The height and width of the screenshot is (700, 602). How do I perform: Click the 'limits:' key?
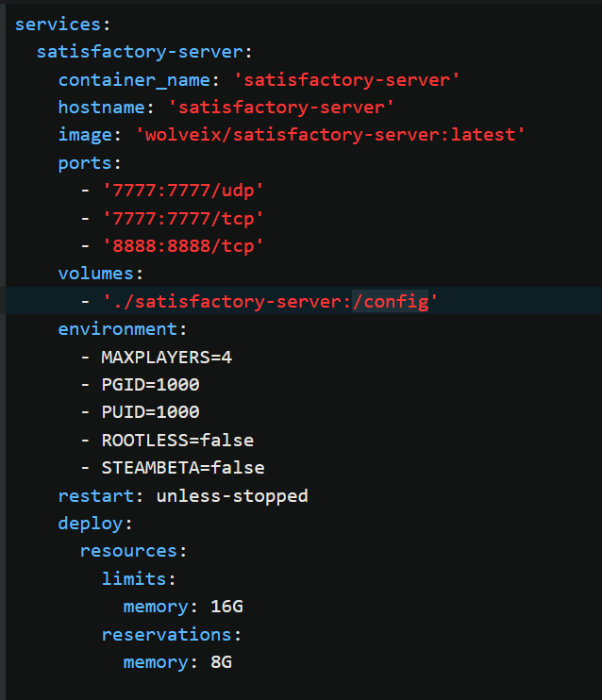click(139, 579)
